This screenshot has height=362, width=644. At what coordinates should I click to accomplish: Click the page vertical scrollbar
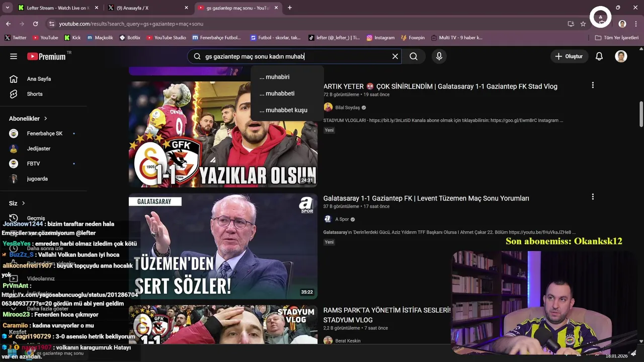click(x=641, y=115)
